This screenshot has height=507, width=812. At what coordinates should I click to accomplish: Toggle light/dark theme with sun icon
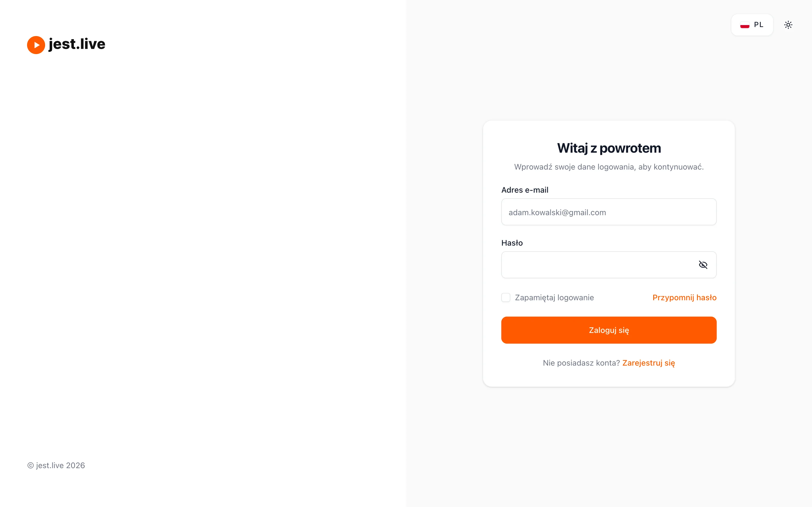click(x=788, y=25)
